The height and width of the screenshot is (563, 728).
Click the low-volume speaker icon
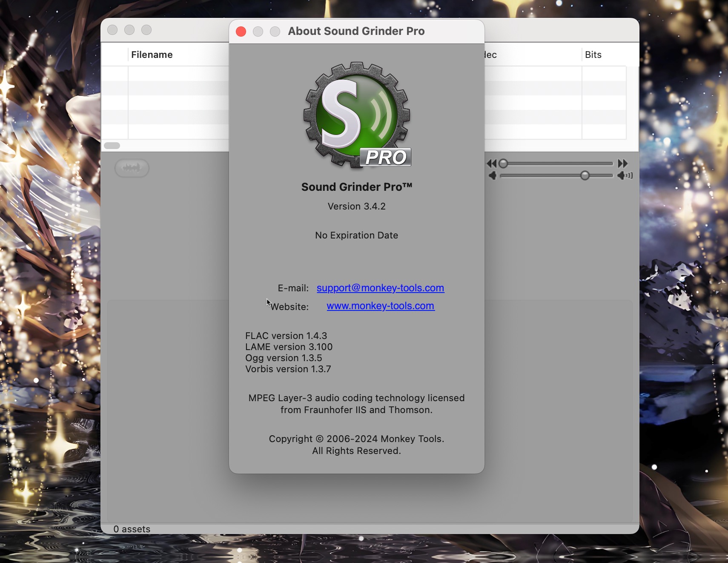point(493,175)
